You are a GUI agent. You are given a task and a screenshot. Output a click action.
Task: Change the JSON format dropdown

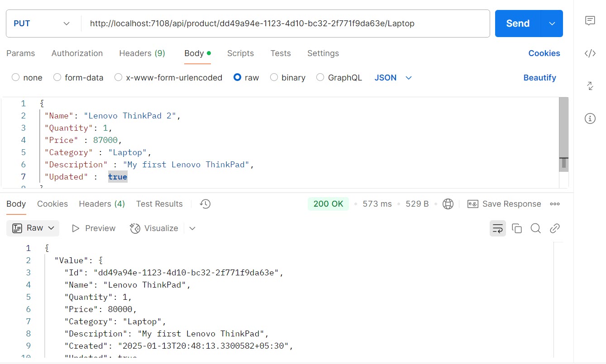[393, 77]
